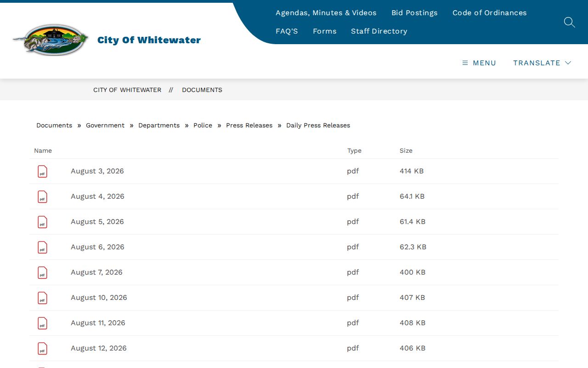Click DOCUMENTS breadcrumb in gray bar
The image size is (588, 368).
(202, 90)
